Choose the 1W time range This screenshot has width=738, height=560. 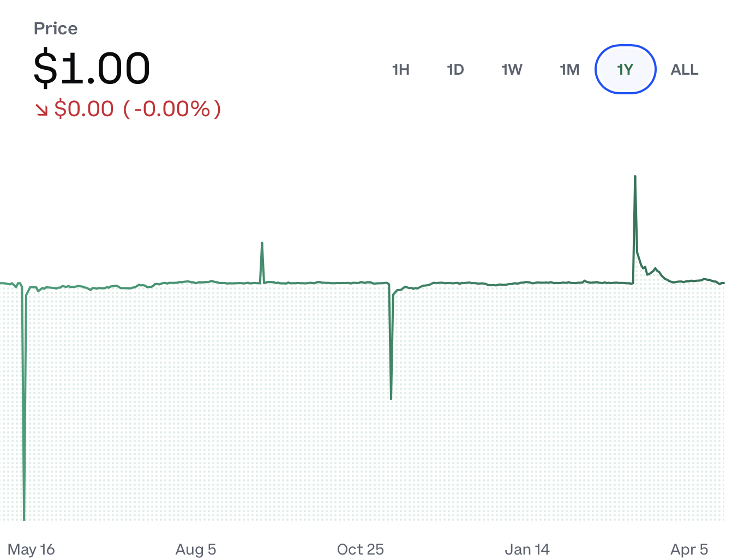(512, 70)
